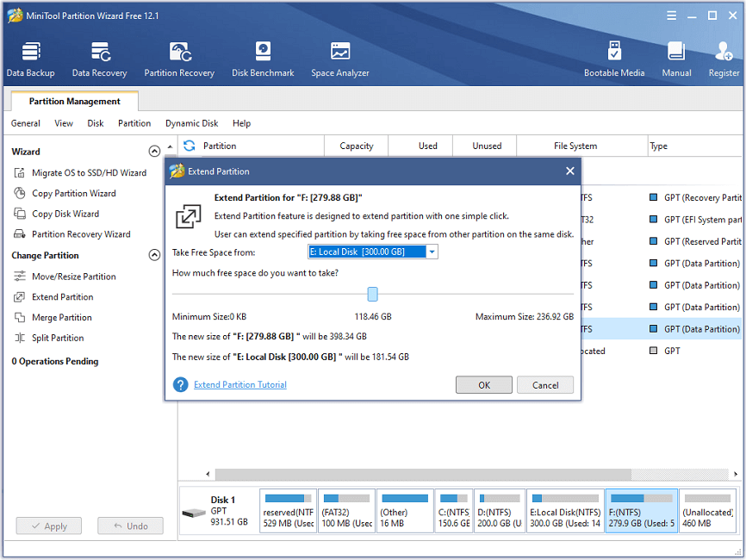Screen dimensions: 746x560
Task: Refresh the partition list
Action: [190, 146]
